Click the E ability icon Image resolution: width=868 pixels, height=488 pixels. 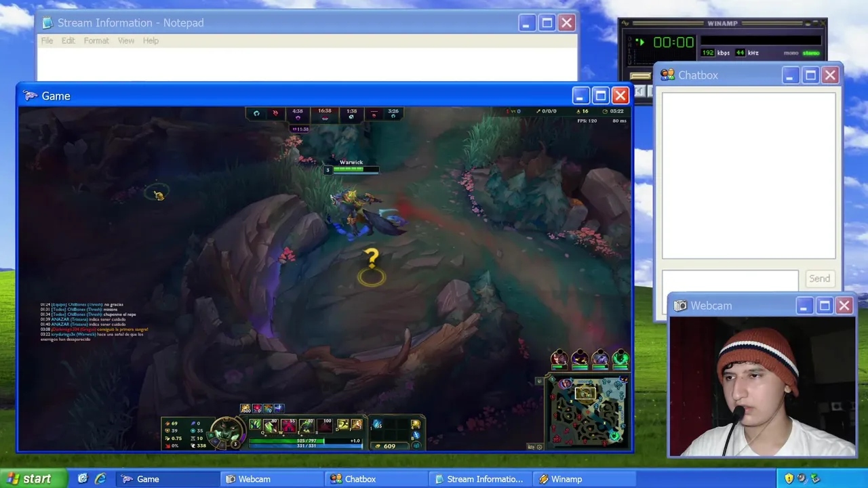[x=307, y=426]
